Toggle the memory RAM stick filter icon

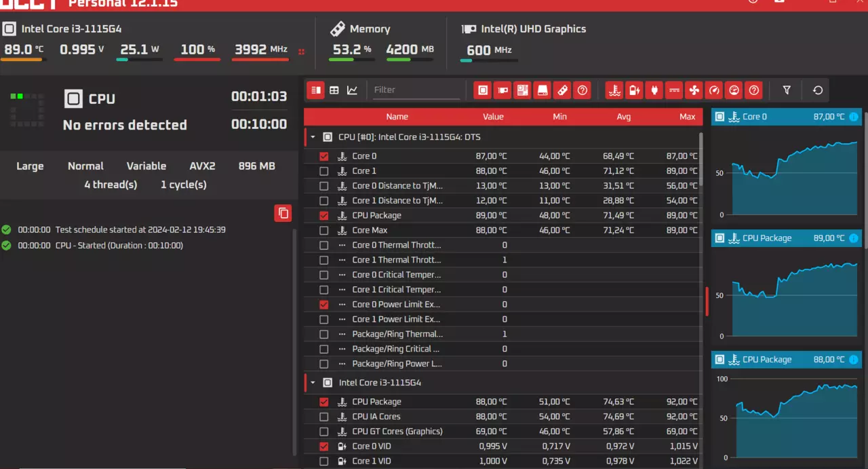[x=561, y=90]
